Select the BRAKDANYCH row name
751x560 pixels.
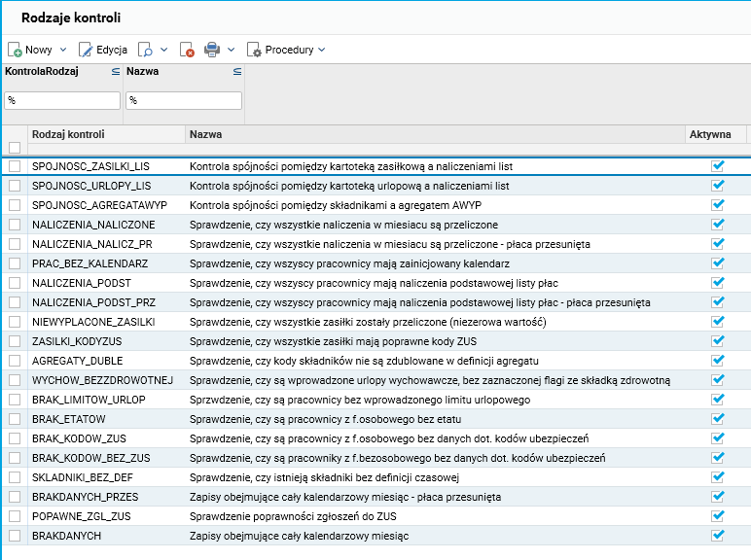66,536
